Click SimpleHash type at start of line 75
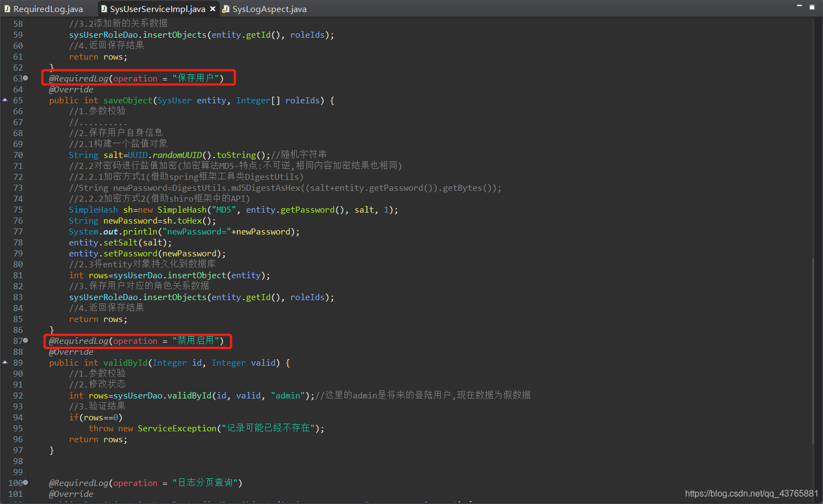This screenshot has width=823, height=504. tap(93, 210)
